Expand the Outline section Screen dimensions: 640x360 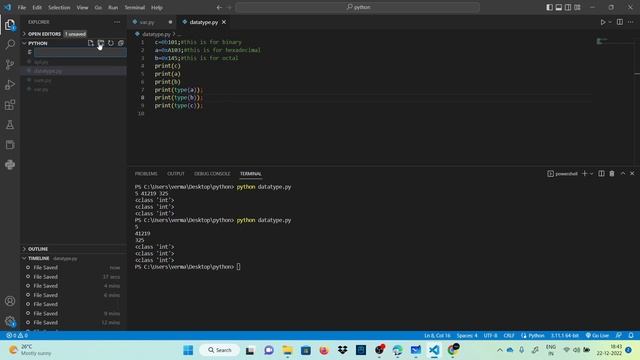point(74,249)
